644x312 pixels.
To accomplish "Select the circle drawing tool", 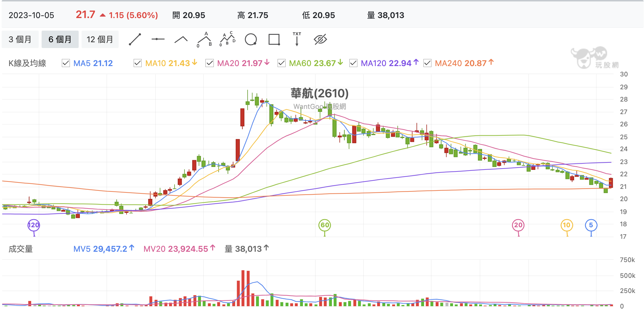I will tap(251, 39).
